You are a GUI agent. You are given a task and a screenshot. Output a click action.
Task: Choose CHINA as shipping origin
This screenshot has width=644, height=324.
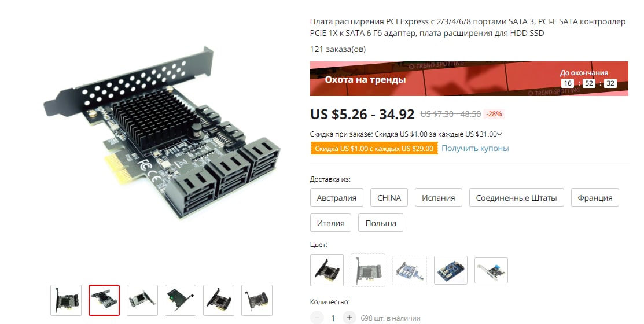tap(389, 197)
